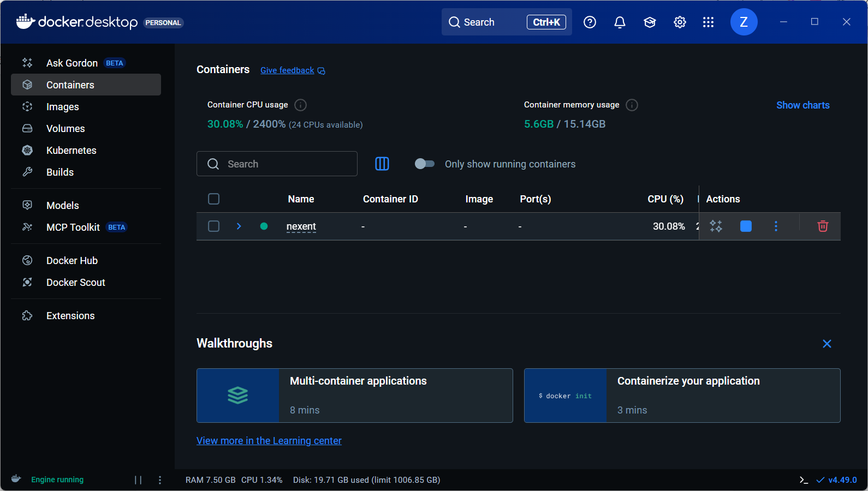868x491 pixels.
Task: Open Containerize your application walkthrough
Action: pyautogui.click(x=682, y=396)
